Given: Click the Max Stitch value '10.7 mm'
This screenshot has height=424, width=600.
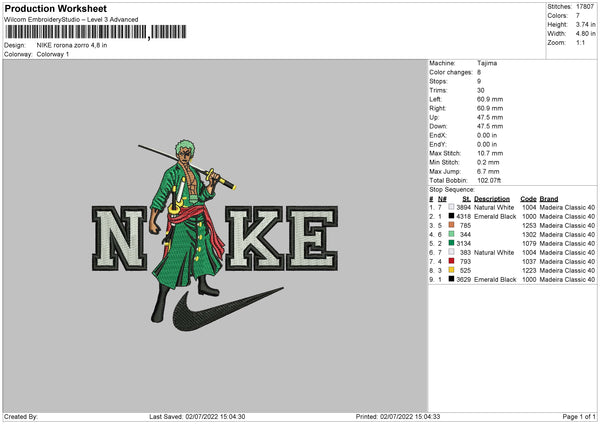Looking at the screenshot, I should (x=490, y=153).
